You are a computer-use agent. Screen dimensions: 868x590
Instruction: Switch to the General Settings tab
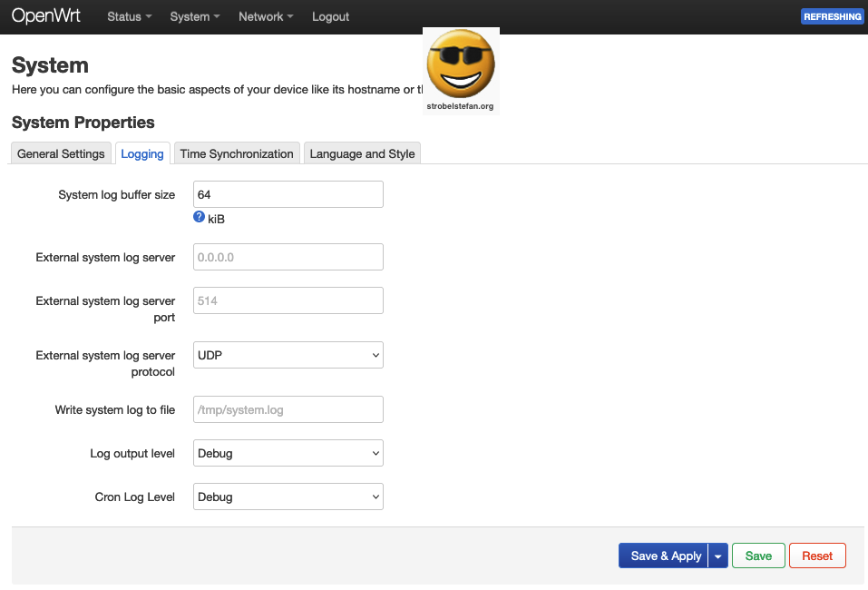[60, 152]
